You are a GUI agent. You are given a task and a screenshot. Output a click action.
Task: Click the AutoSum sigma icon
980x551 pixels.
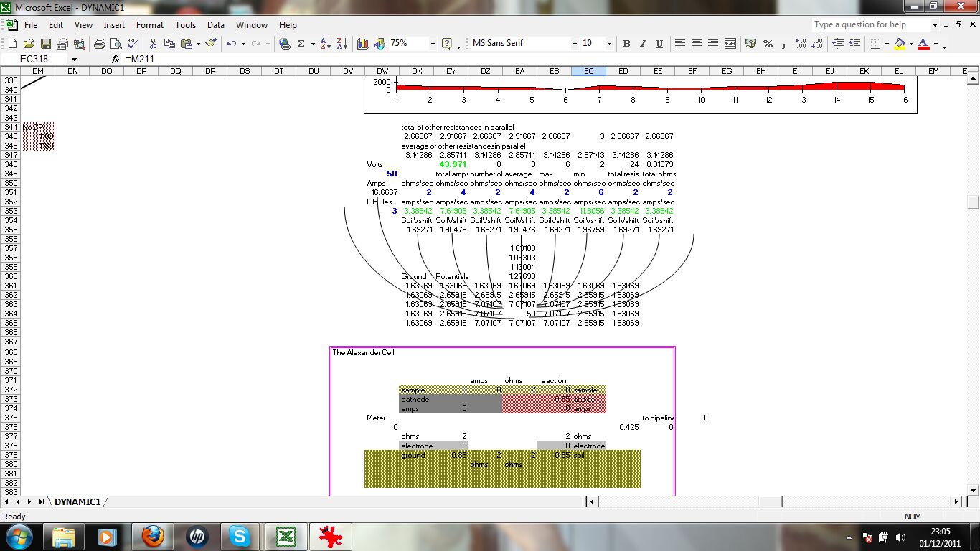point(301,44)
